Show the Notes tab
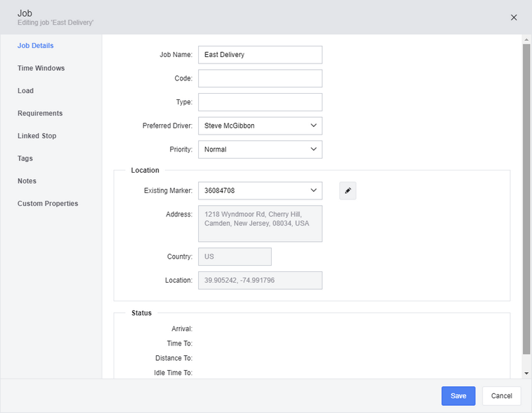Viewport: 532px width, 413px height. pos(27,181)
